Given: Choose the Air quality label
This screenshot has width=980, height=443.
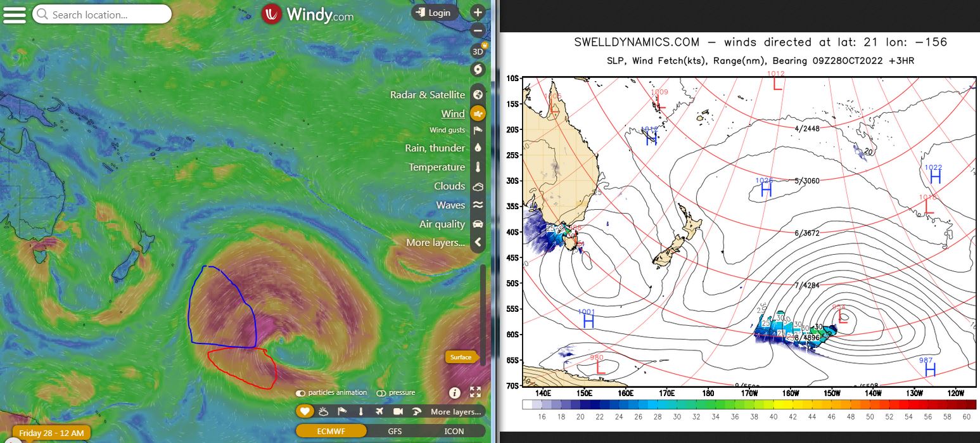Looking at the screenshot, I should pos(442,224).
